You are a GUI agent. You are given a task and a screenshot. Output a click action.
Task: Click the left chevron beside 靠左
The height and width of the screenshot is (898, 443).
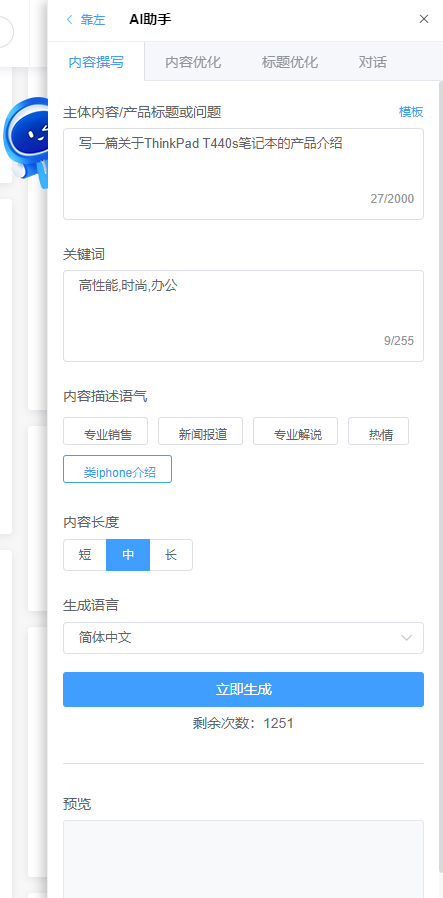coord(70,19)
